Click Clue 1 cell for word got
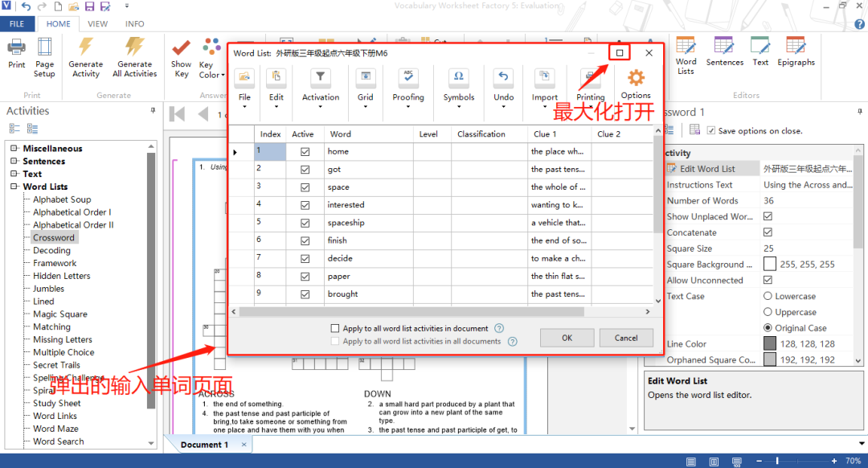The height and width of the screenshot is (468, 868). pyautogui.click(x=559, y=170)
